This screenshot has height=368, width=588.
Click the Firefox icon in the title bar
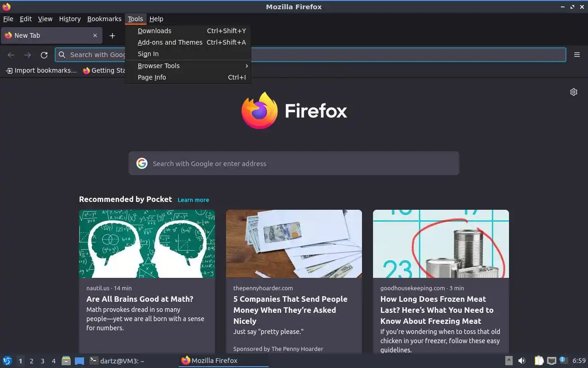coord(6,6)
